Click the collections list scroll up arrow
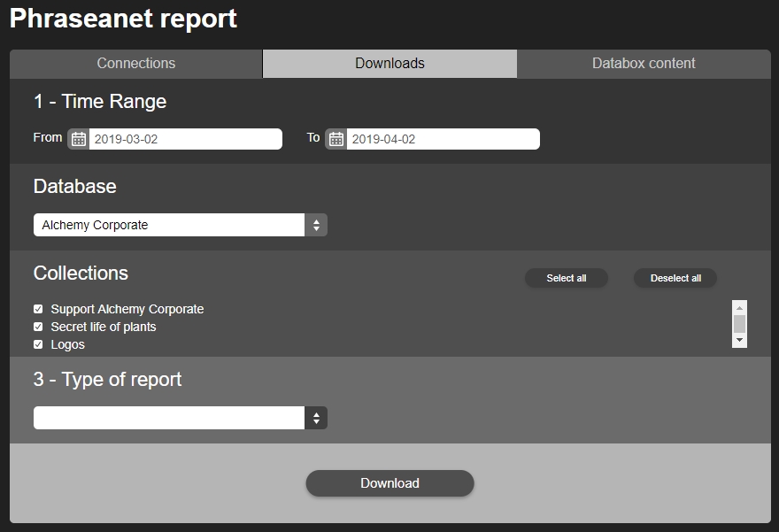This screenshot has width=779, height=532. click(x=739, y=307)
